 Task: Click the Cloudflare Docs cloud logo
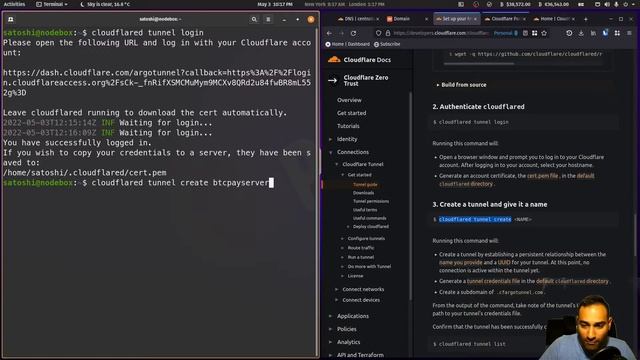coord(334,60)
